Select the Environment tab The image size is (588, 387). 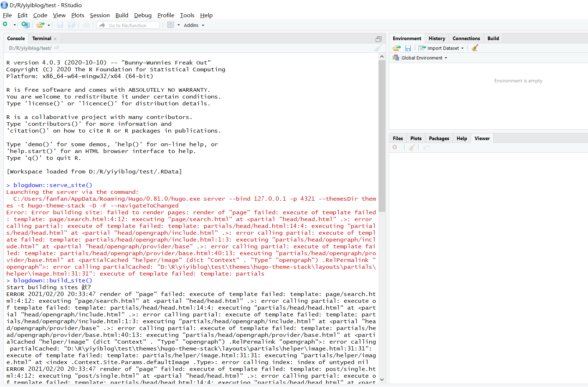click(407, 38)
